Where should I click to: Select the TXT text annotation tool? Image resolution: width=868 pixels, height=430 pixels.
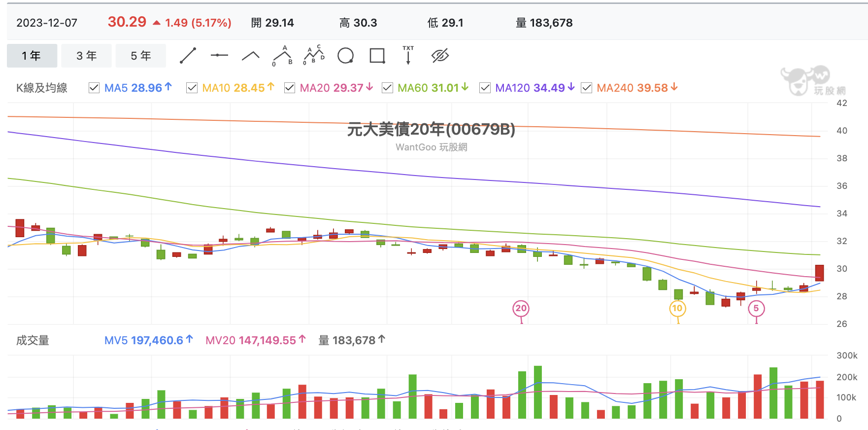(408, 55)
